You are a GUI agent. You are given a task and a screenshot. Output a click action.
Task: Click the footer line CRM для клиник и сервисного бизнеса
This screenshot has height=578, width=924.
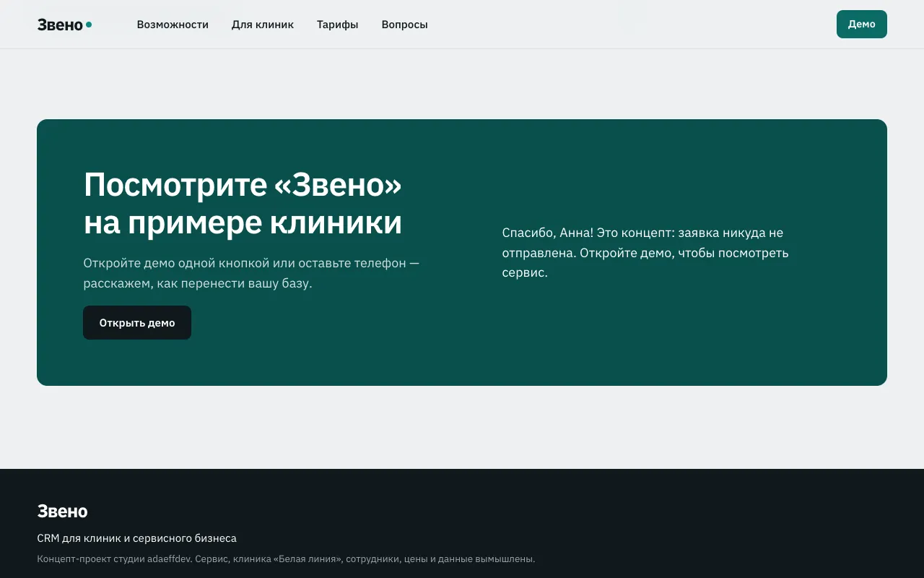[136, 538]
